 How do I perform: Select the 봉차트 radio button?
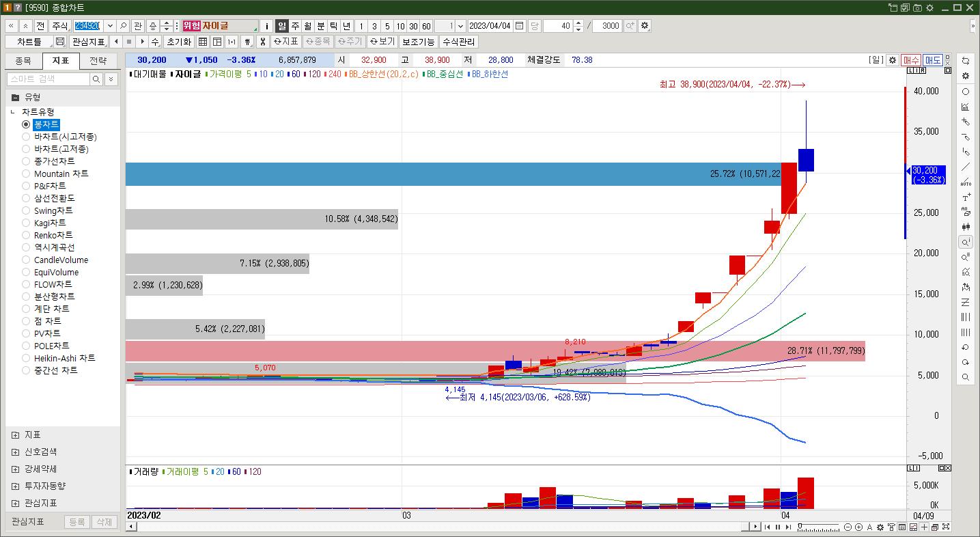(26, 124)
